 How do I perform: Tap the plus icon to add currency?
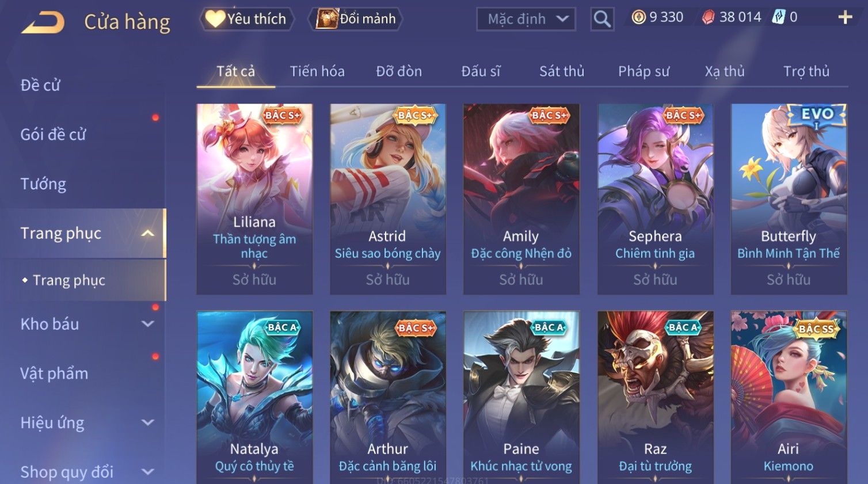pos(845,17)
